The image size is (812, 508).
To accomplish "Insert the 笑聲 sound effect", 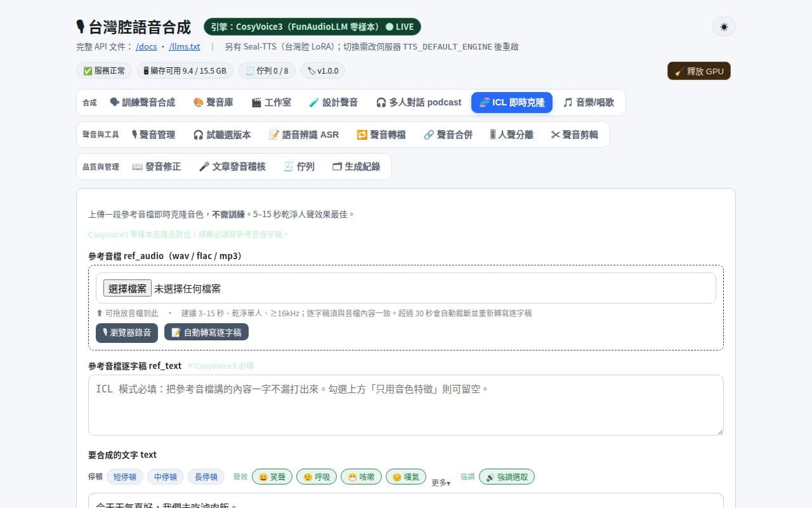I will pos(272,477).
